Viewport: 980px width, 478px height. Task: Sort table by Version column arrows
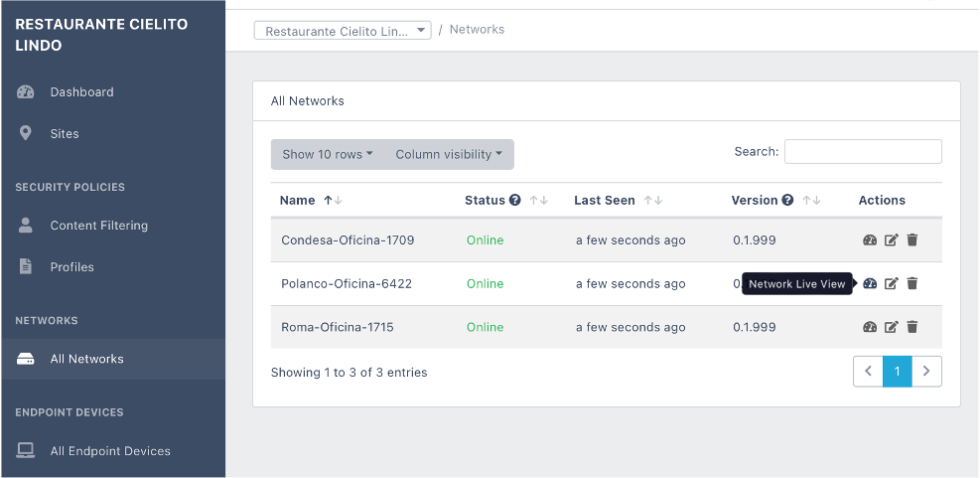(x=811, y=200)
